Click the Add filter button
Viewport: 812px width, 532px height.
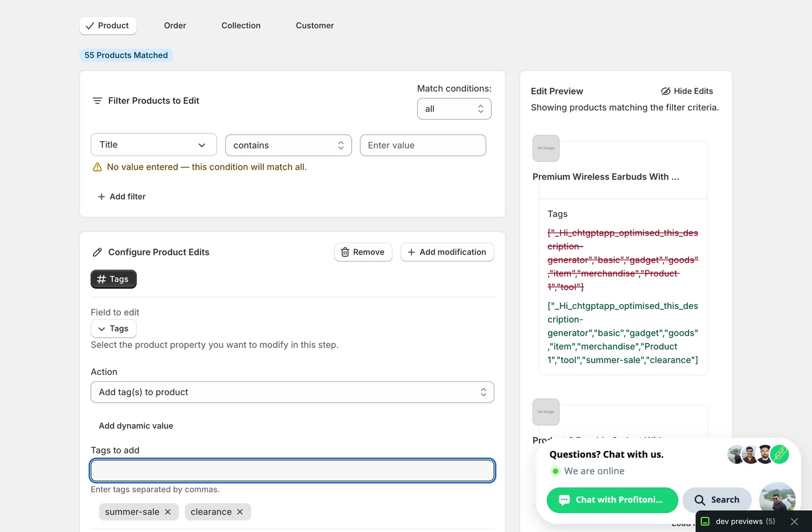[x=122, y=196]
